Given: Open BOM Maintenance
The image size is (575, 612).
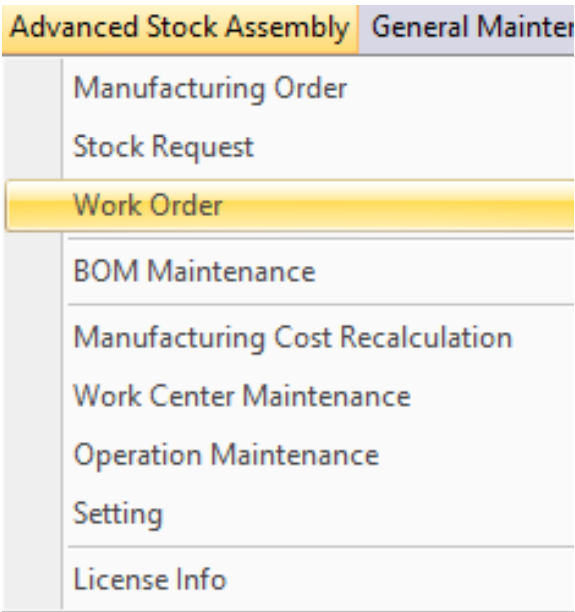Looking at the screenshot, I should (290, 271).
